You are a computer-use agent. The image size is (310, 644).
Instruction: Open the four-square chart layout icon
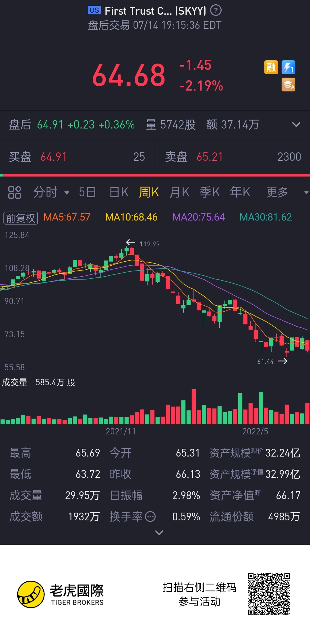pyautogui.click(x=15, y=192)
